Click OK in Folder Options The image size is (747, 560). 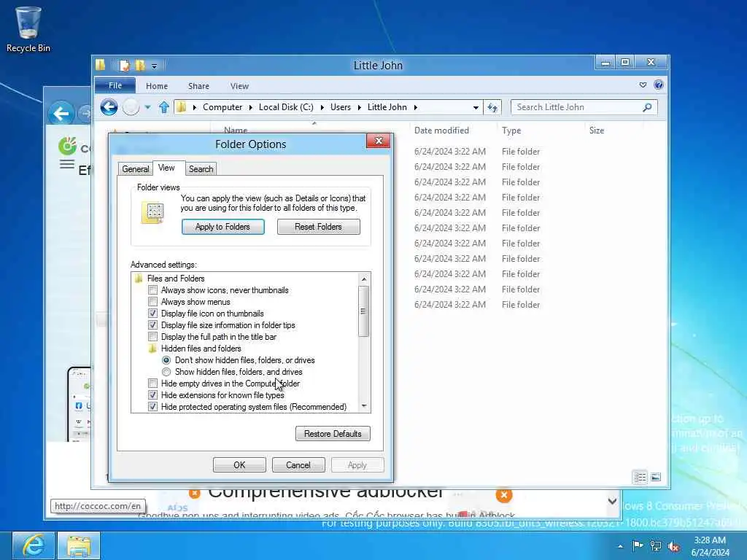tap(239, 465)
